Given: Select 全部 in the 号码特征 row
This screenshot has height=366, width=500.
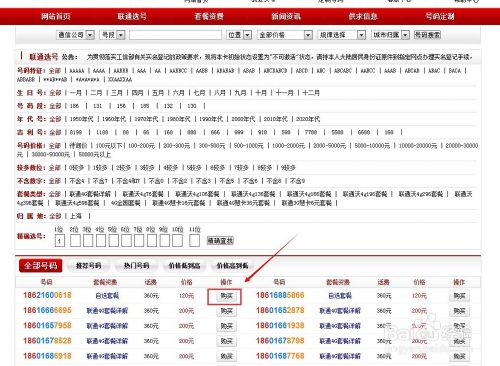Looking at the screenshot, I should click(x=55, y=71).
